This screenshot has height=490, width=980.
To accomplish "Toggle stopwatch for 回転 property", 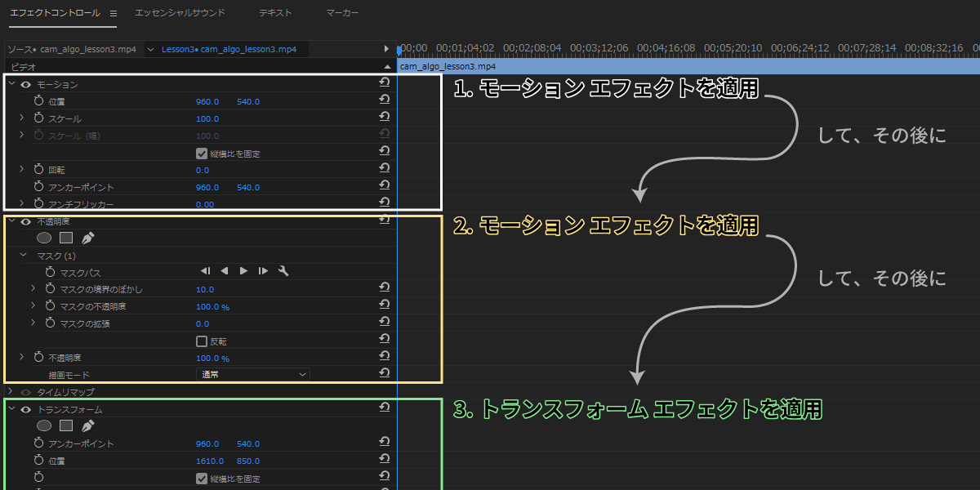I will (x=38, y=170).
